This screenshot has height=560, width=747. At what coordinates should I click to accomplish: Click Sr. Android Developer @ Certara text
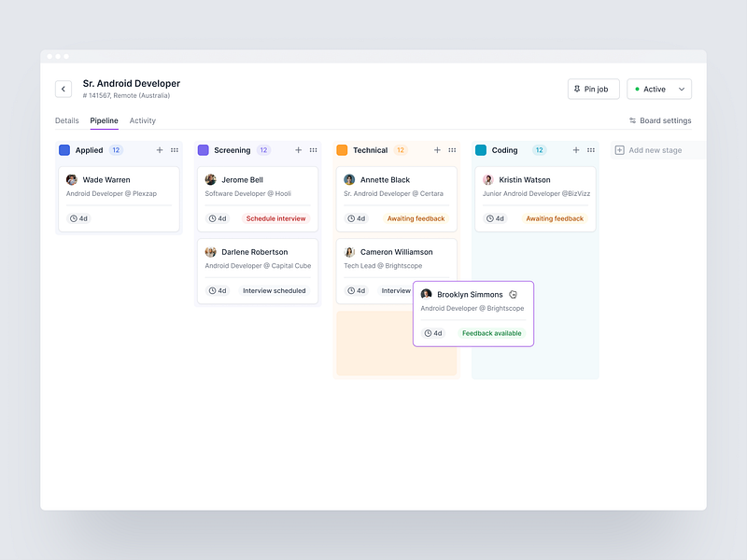tap(393, 193)
